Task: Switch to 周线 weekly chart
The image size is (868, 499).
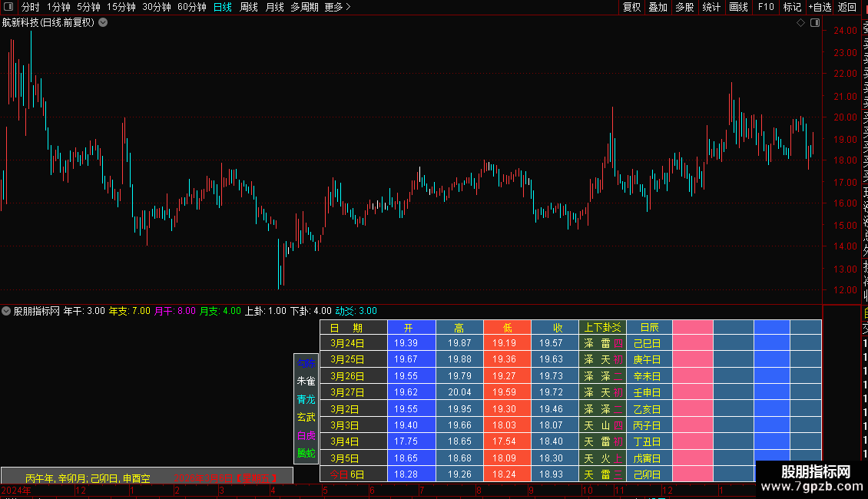Action: [x=249, y=7]
